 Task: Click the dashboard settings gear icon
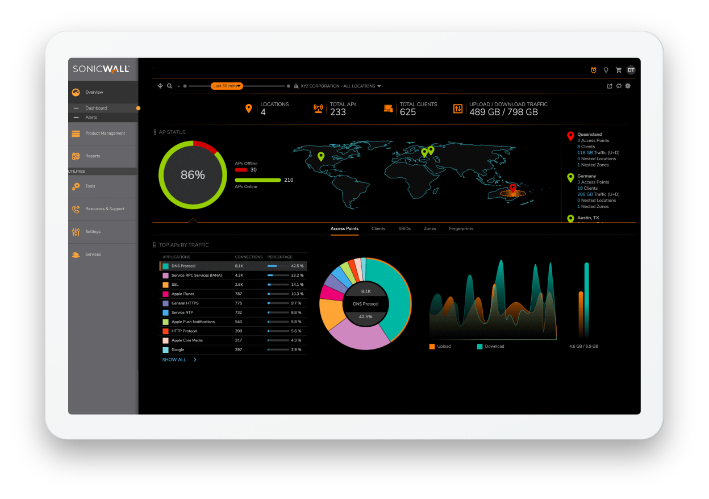click(628, 86)
